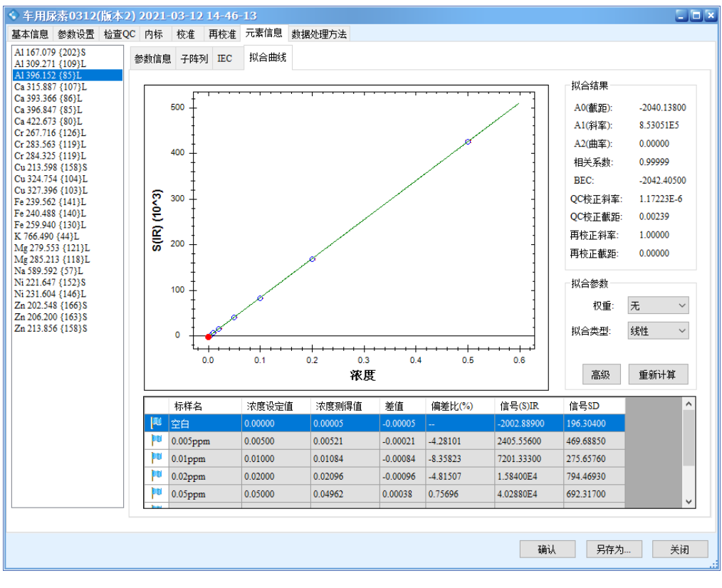Click the 高级 button
Viewport: 722px width, 588px height.
600,374
